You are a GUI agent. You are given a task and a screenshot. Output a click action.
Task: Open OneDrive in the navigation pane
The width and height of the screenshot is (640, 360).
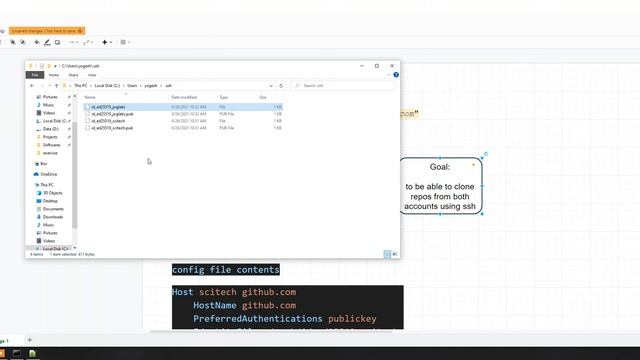48,174
